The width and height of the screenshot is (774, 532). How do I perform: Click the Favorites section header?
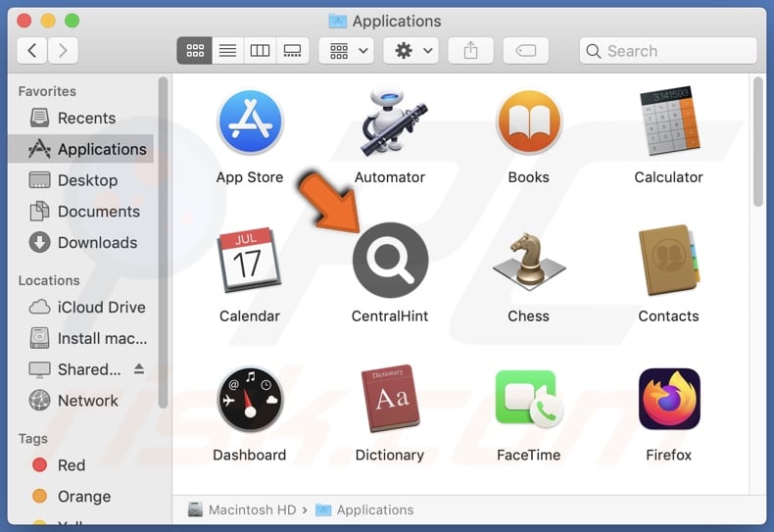(x=47, y=91)
